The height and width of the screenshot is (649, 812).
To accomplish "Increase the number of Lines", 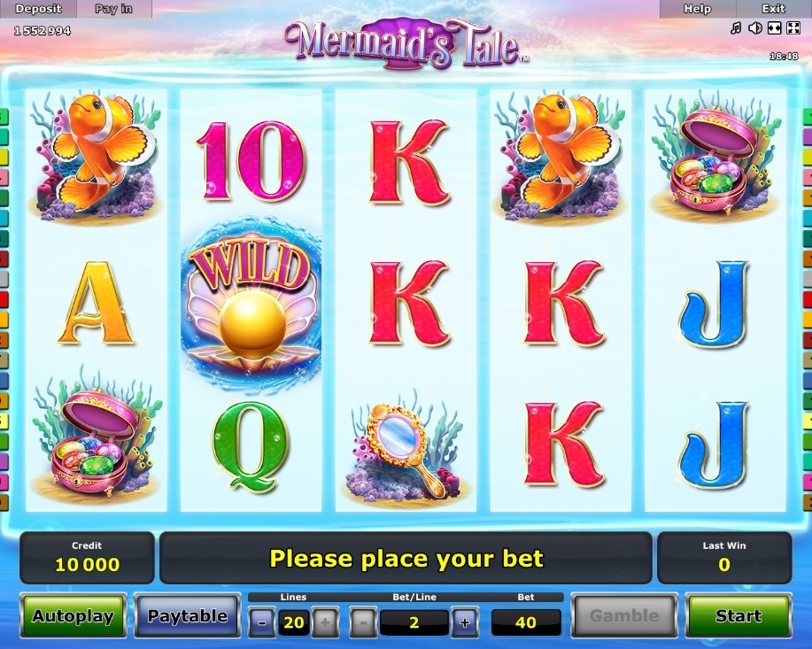I will (x=325, y=622).
